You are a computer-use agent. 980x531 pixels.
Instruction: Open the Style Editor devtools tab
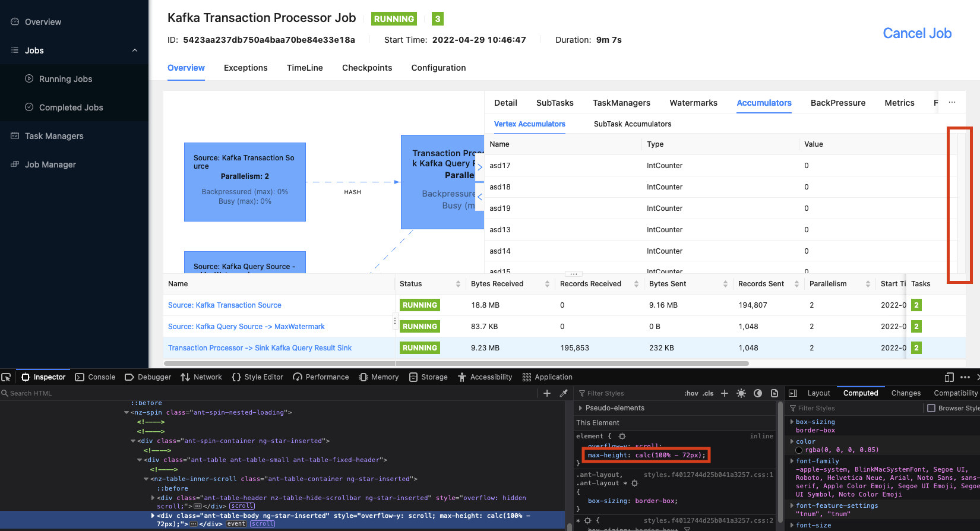pyautogui.click(x=257, y=377)
